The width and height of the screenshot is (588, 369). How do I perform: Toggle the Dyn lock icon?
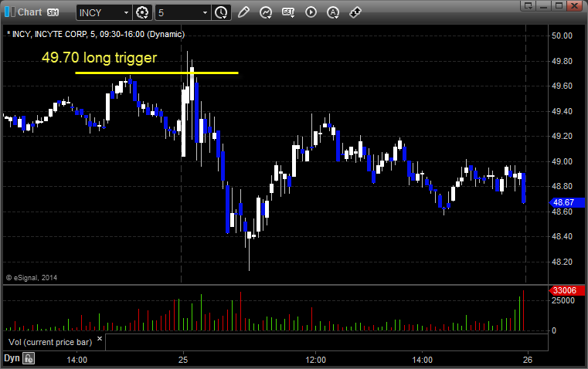[x=29, y=358]
